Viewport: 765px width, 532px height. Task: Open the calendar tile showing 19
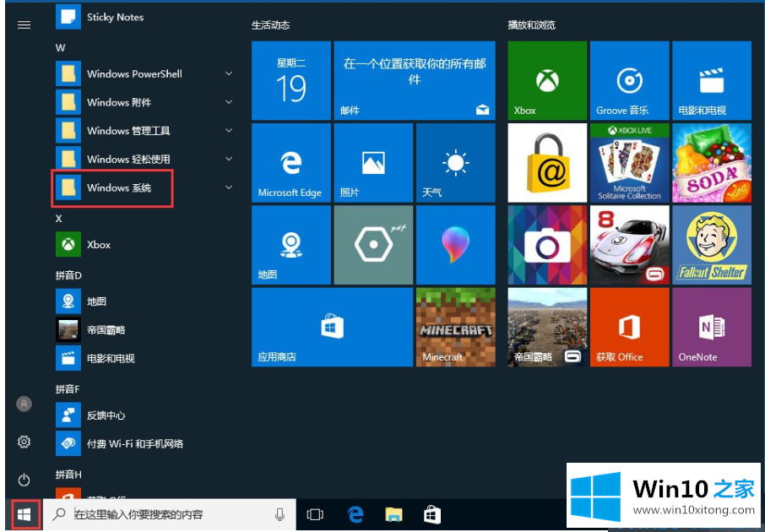pyautogui.click(x=290, y=80)
